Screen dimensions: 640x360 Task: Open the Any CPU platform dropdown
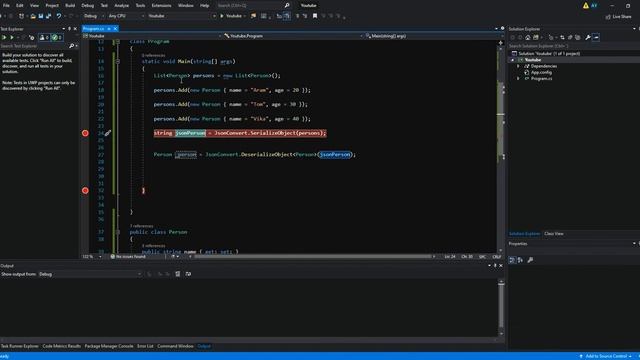(x=126, y=16)
